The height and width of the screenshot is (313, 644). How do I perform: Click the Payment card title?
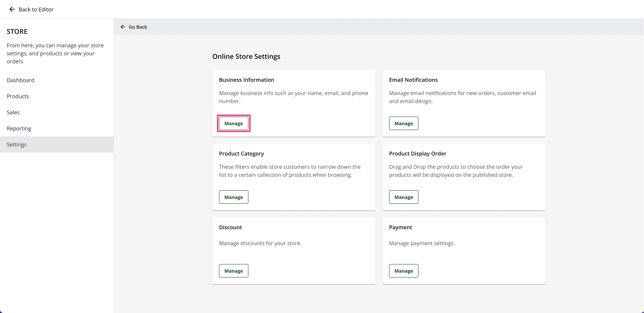click(x=400, y=227)
